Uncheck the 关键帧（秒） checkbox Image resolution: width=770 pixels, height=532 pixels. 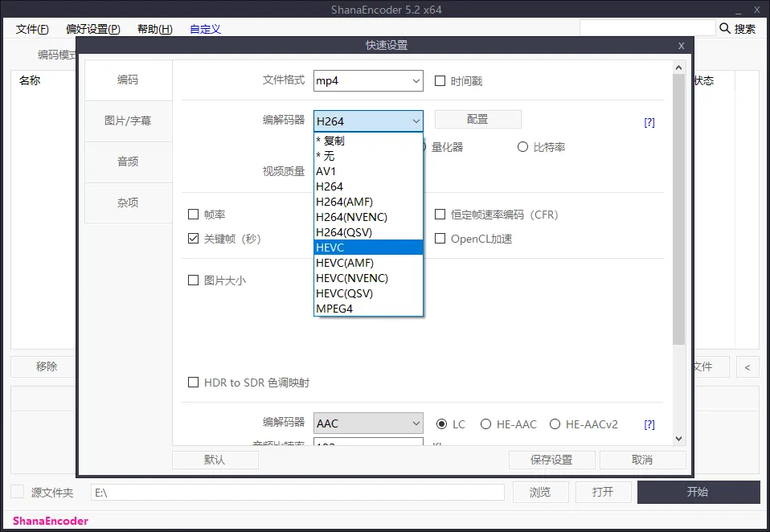(194, 238)
